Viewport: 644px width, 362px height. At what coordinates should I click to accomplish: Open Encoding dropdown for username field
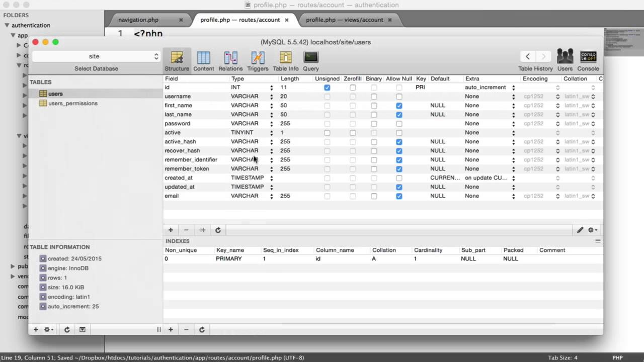point(557,97)
